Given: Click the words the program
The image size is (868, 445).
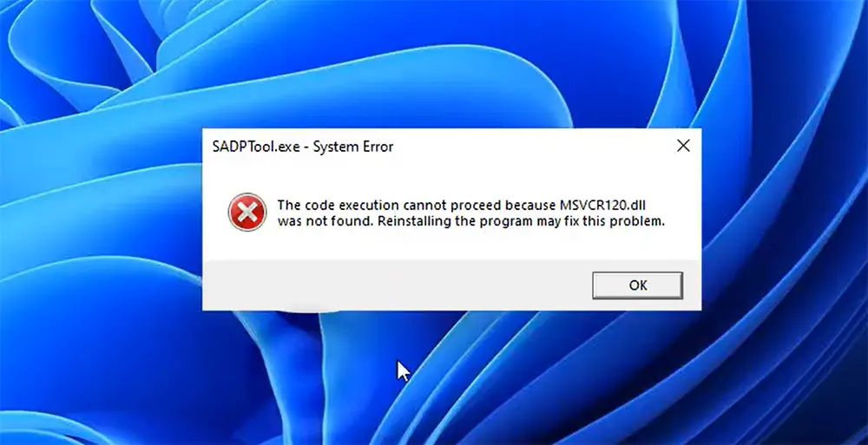Looking at the screenshot, I should [492, 222].
